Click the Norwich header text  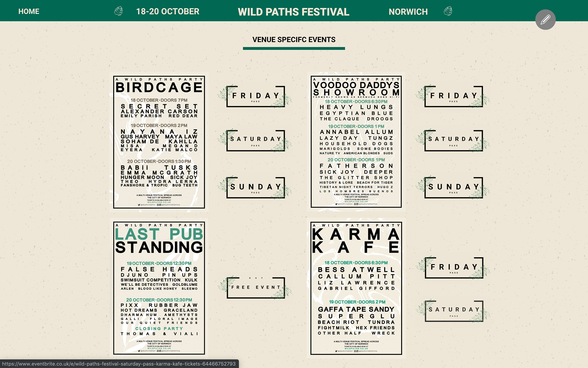[408, 12]
